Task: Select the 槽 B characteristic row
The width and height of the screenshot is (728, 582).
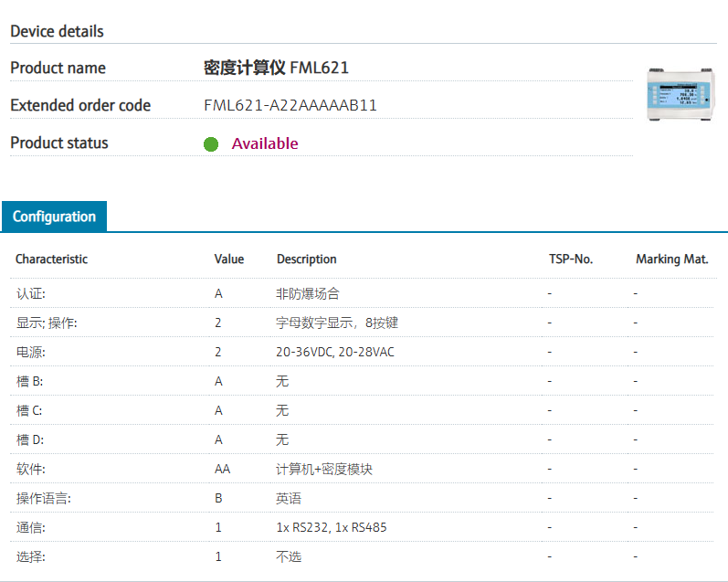Action: pyautogui.click(x=30, y=381)
